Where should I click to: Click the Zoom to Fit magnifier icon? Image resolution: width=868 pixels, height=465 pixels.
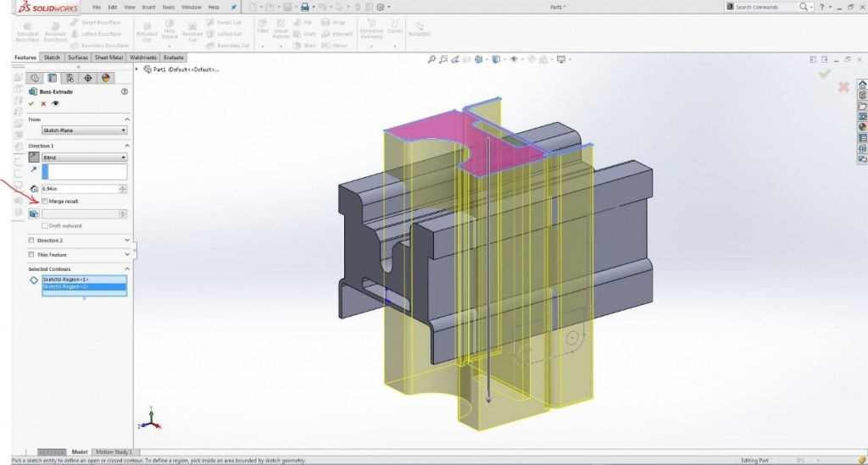point(431,59)
